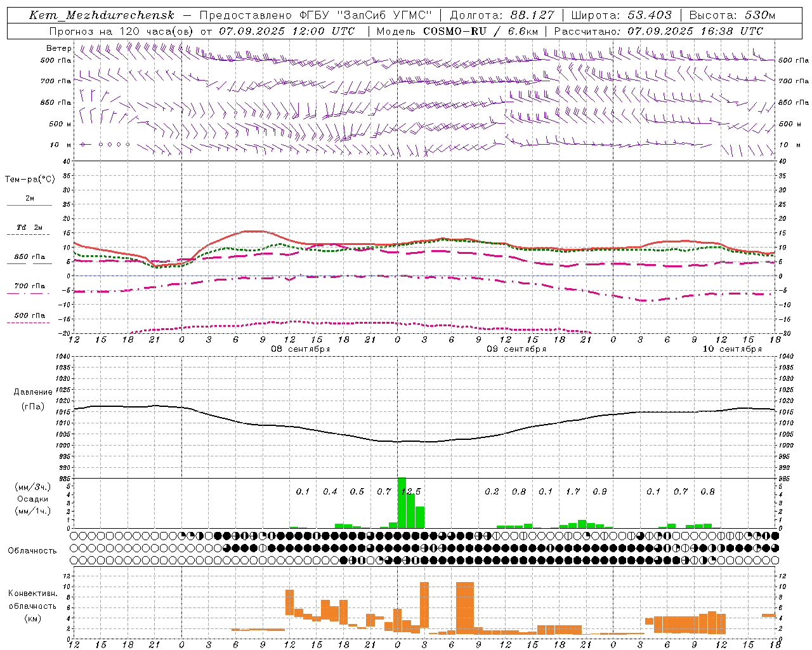Select the Долгота: 88.127 value

click(x=502, y=15)
